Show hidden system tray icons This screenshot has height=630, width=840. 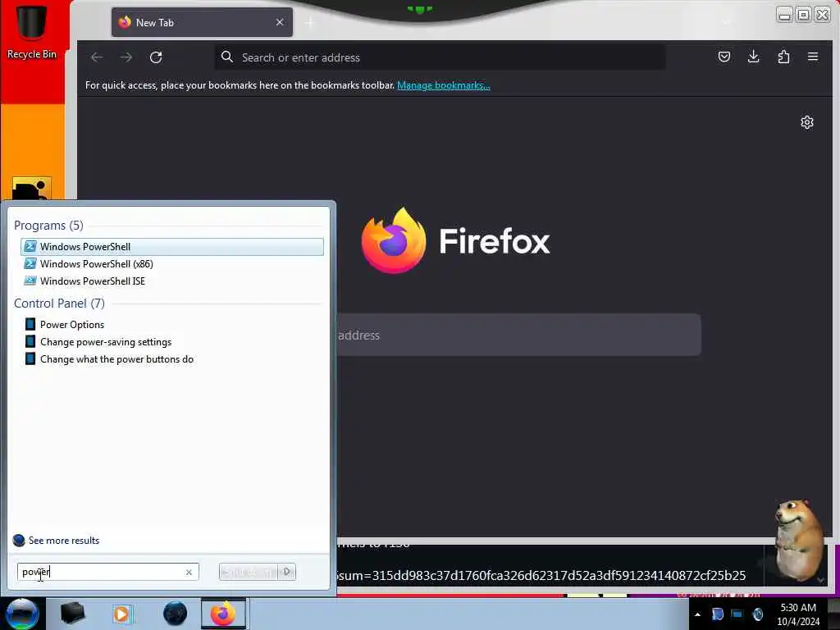pyautogui.click(x=697, y=614)
